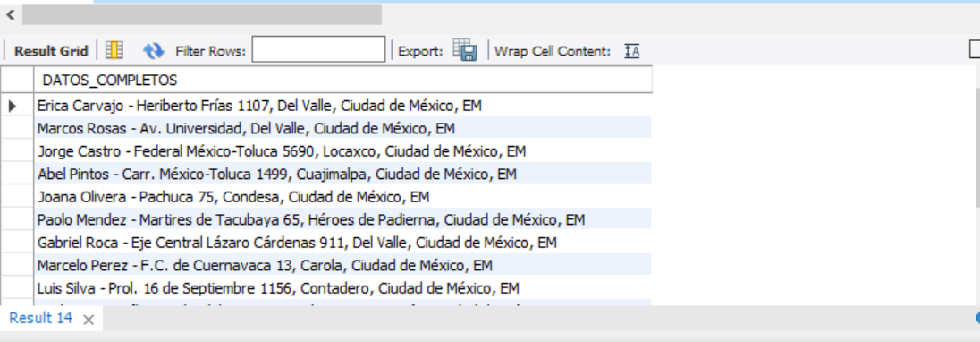The image size is (980, 342).
Task: Focus the Filter Rows input field
Action: [x=318, y=49]
